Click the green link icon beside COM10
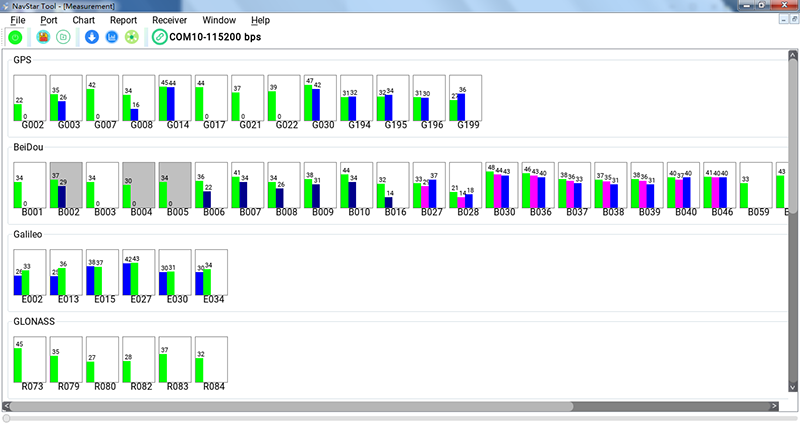This screenshot has width=800, height=426. pyautogui.click(x=160, y=37)
